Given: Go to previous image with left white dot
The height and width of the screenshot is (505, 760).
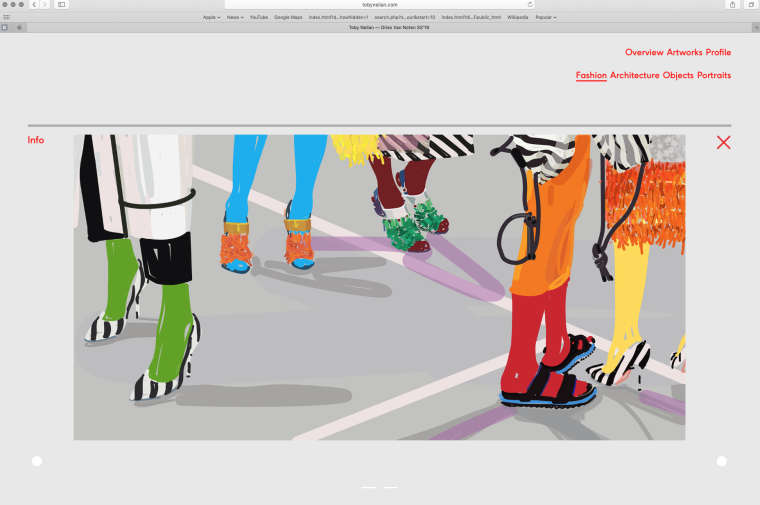Looking at the screenshot, I should 37,461.
